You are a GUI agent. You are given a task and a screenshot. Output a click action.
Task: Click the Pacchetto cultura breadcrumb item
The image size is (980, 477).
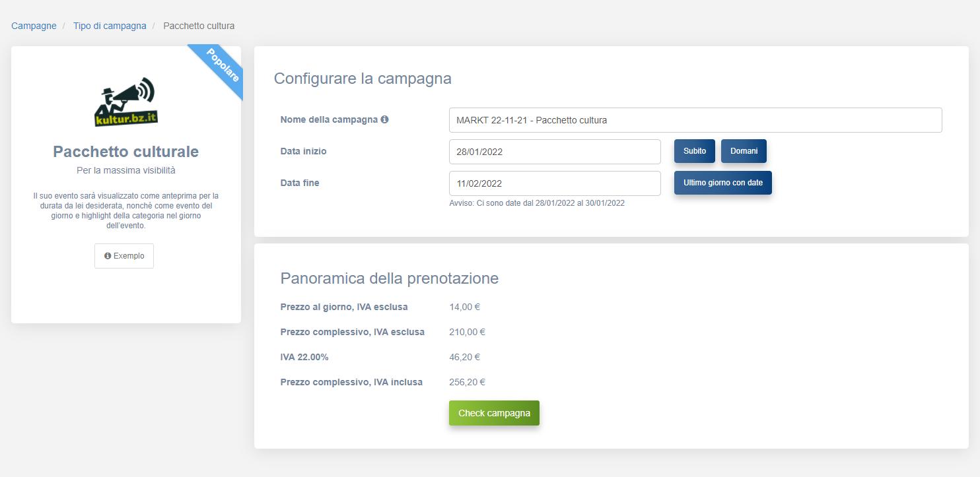click(199, 26)
